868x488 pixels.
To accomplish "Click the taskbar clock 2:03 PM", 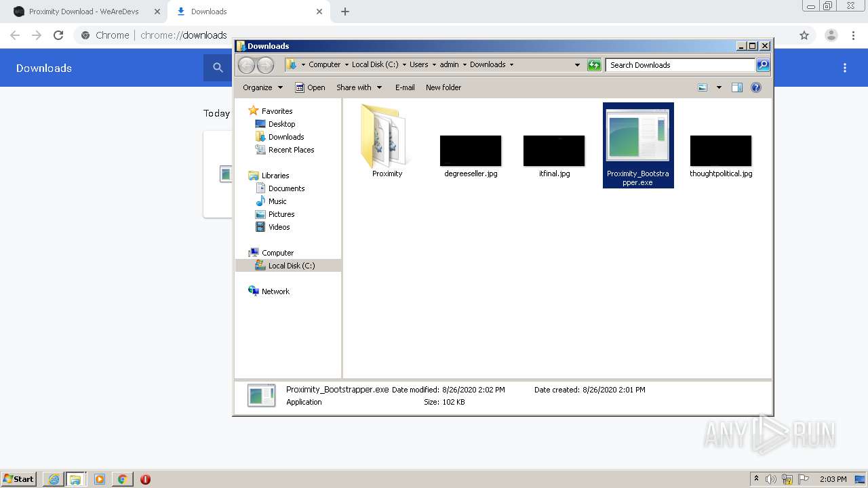I will 833,479.
